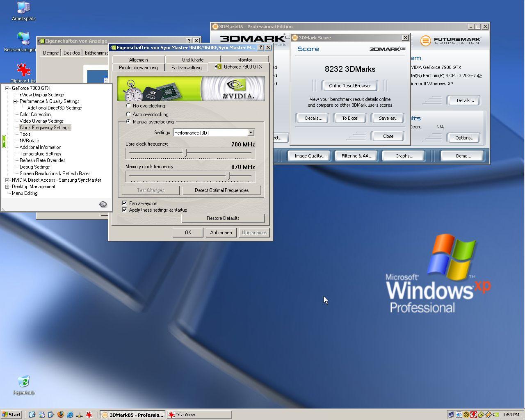Open the Desktop tab in Eigenschaften von Anzeige
This screenshot has width=525, height=420.
click(72, 52)
